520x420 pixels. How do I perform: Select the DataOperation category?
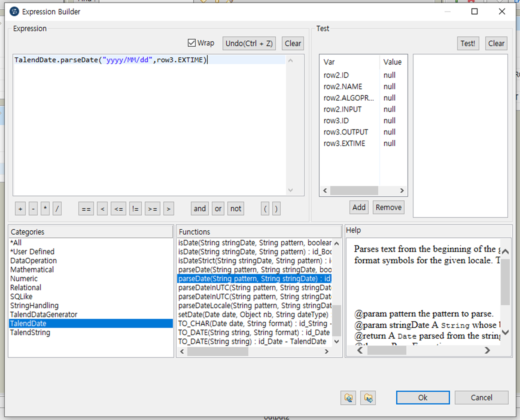coord(91,260)
